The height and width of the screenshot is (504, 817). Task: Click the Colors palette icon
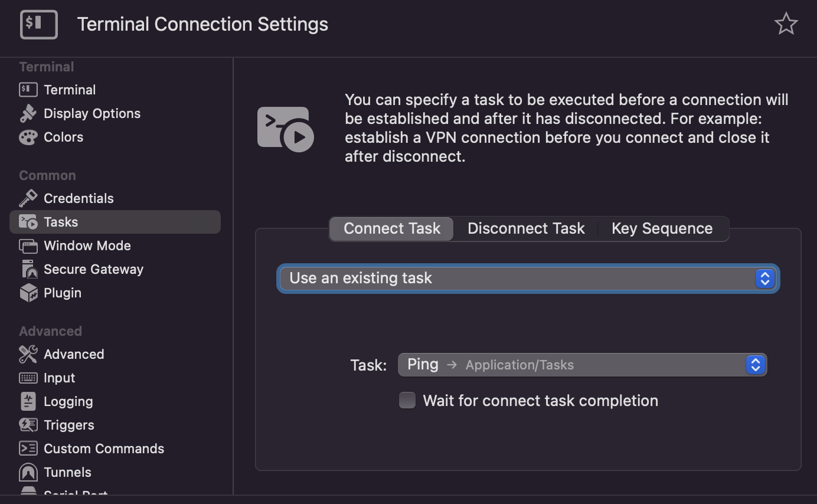coord(28,137)
